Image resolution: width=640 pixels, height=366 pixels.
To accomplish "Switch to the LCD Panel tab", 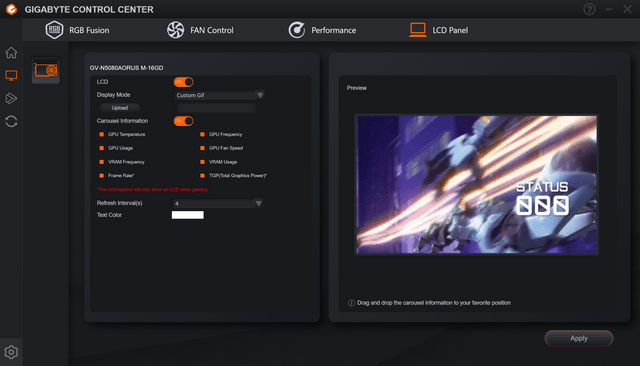I will pyautogui.click(x=439, y=30).
